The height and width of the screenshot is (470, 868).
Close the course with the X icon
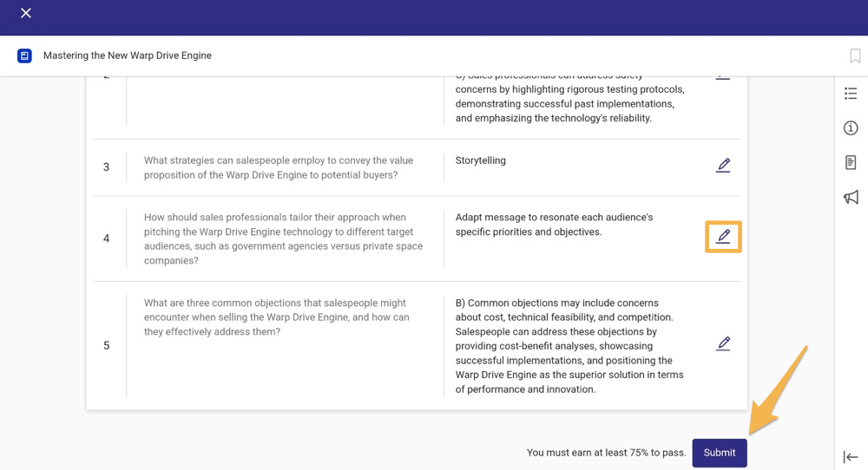(25, 13)
